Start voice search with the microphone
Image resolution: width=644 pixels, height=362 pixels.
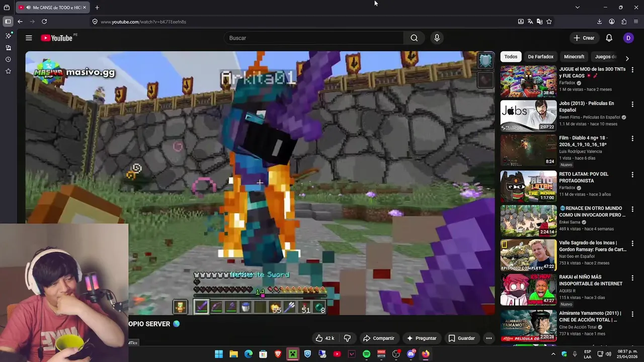pyautogui.click(x=437, y=38)
